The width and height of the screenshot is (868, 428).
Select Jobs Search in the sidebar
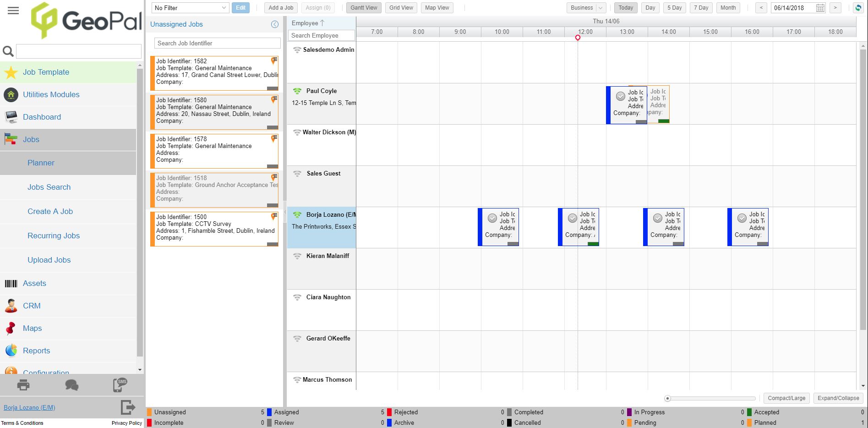(49, 187)
